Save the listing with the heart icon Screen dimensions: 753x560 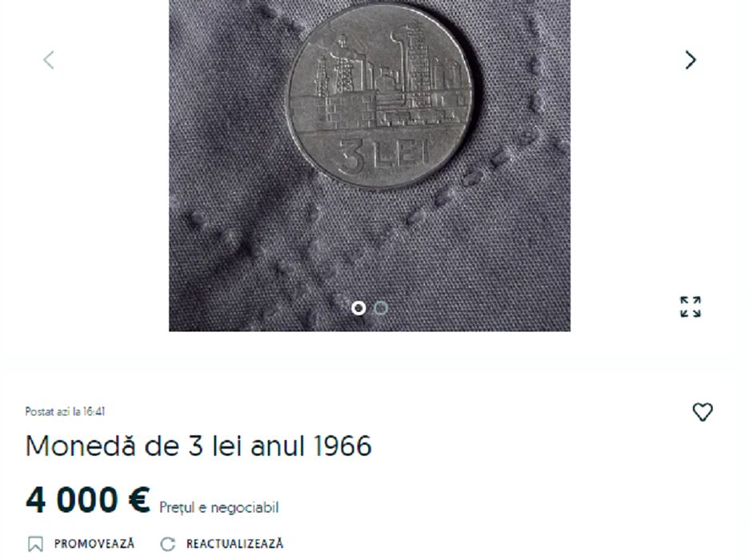click(x=702, y=412)
